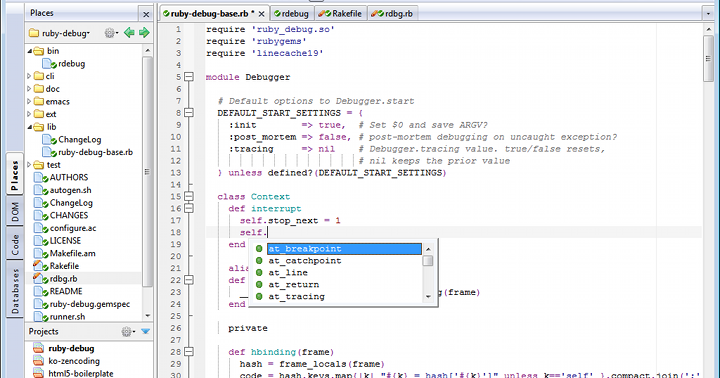This screenshot has width=720, height=378.
Task: Collapse code fold at line 15
Action: point(189,196)
